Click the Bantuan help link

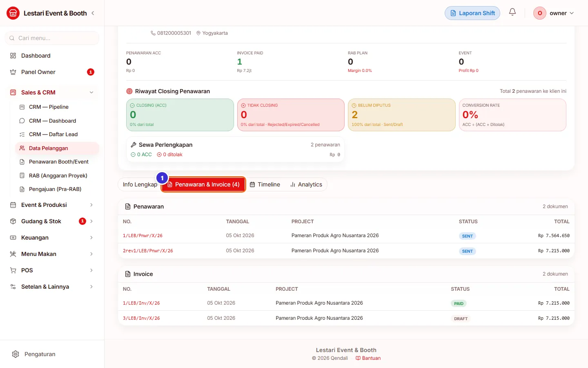pos(368,358)
